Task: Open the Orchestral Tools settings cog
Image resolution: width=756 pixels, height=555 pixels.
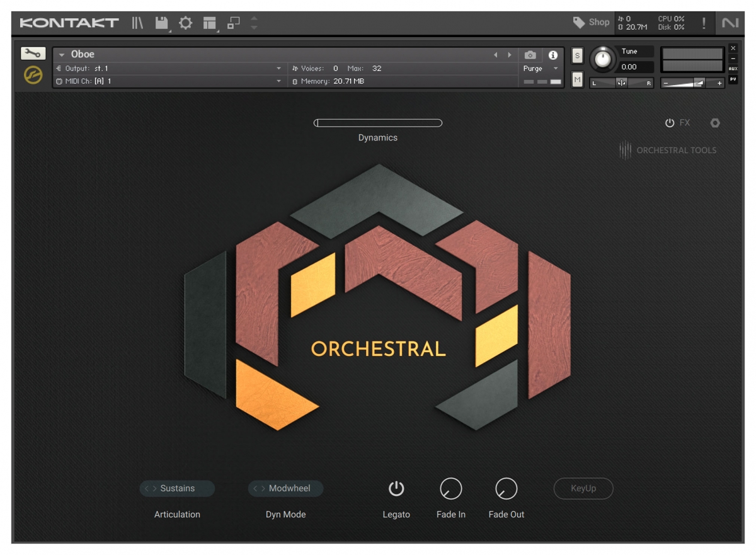Action: [715, 123]
